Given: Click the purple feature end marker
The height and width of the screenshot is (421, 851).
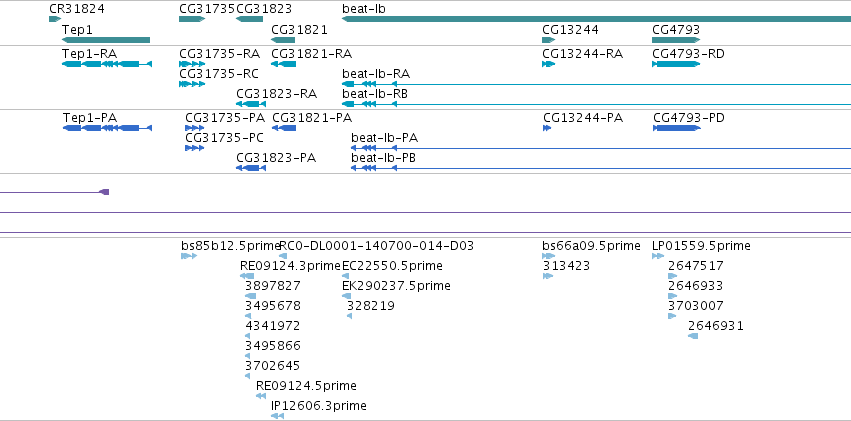Looking at the screenshot, I should click(x=104, y=192).
